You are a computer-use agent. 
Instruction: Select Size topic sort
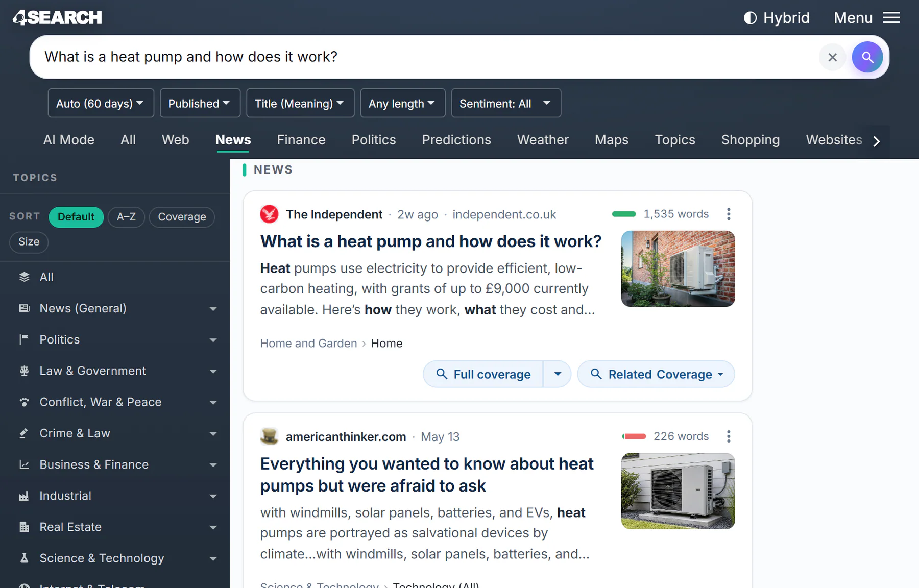click(29, 242)
